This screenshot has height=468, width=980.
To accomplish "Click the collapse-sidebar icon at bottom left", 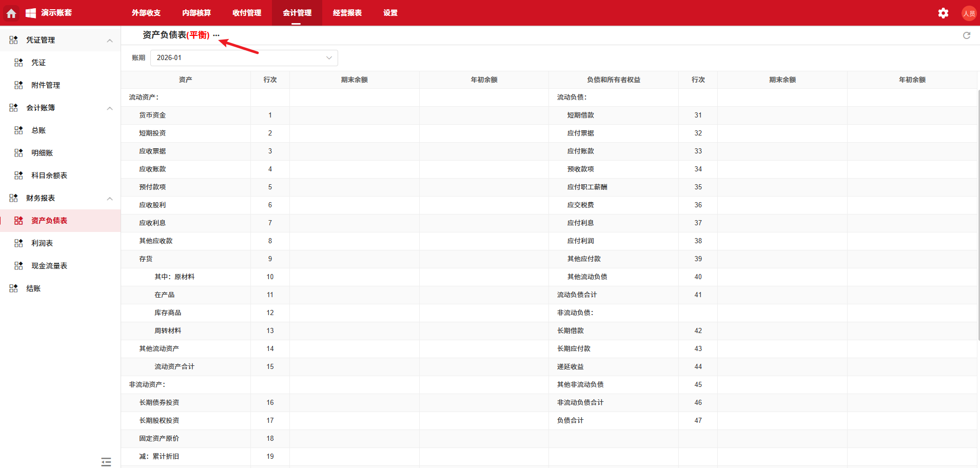I will point(106,461).
